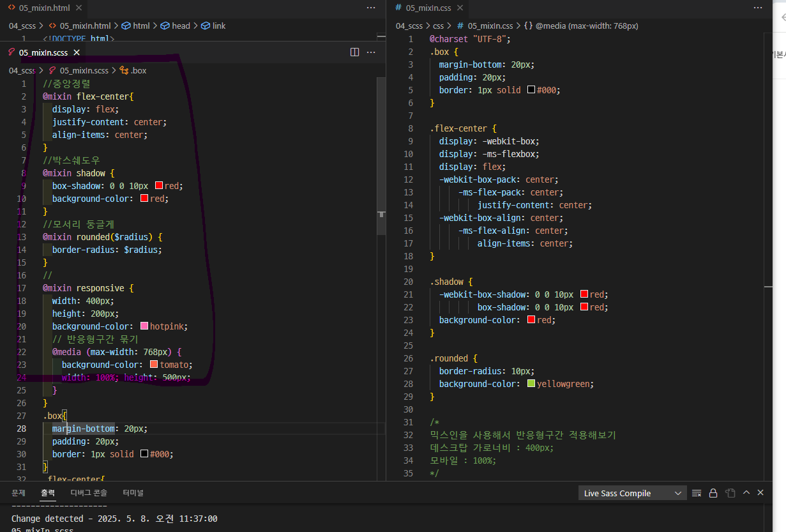Open #000 swatch on css line 5
Screen dimensions: 786x532
point(531,90)
